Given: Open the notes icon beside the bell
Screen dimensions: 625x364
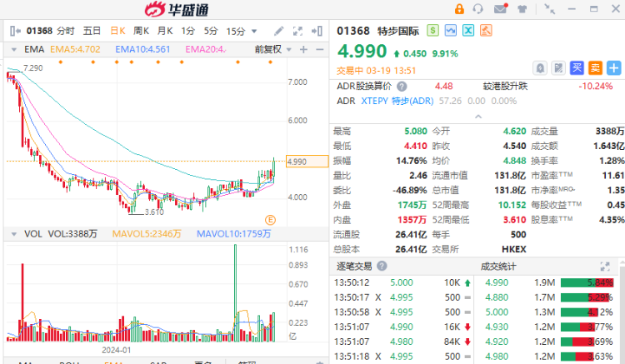Looking at the screenshot, I should [x=558, y=68].
